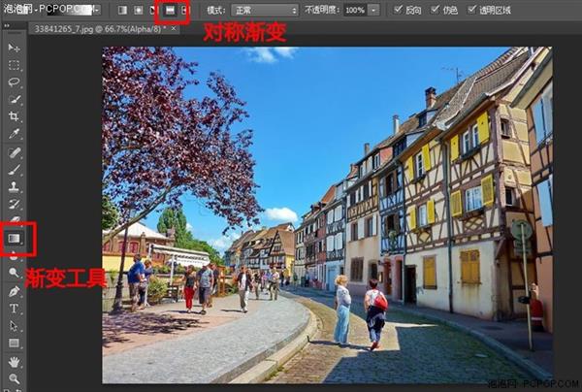Select the Gradient tool in toolbox
The image size is (582, 392).
click(x=15, y=237)
